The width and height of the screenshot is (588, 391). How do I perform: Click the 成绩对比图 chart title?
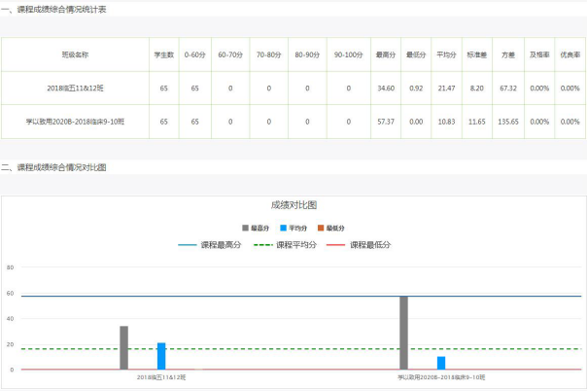(x=294, y=206)
